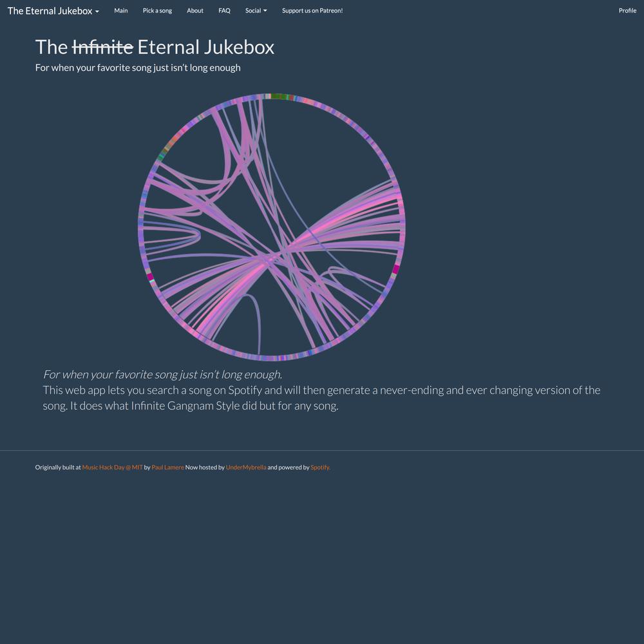The image size is (644, 644).
Task: Open the About page
Action: click(x=195, y=11)
